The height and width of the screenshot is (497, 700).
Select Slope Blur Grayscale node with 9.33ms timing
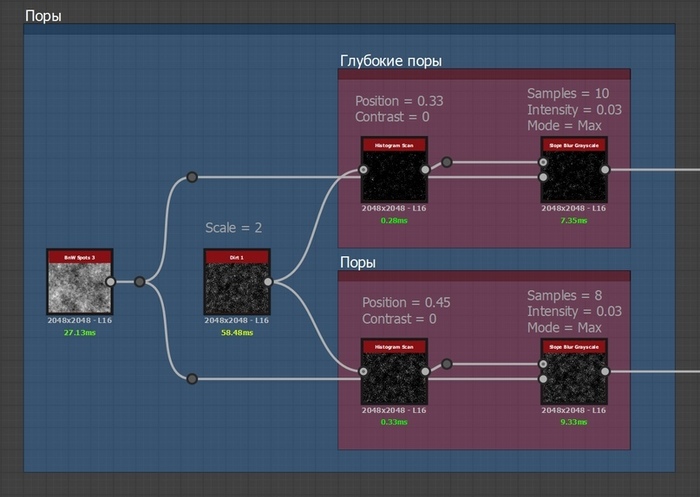(574, 371)
